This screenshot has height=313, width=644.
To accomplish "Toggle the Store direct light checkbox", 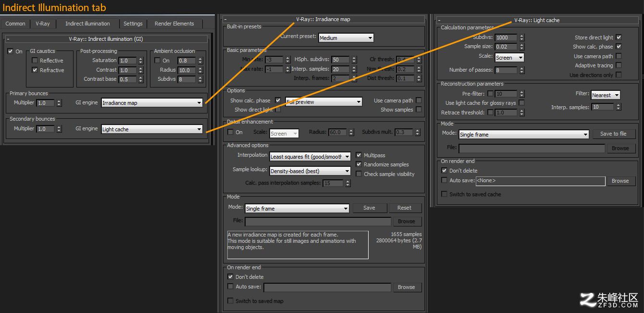I will [x=619, y=38].
